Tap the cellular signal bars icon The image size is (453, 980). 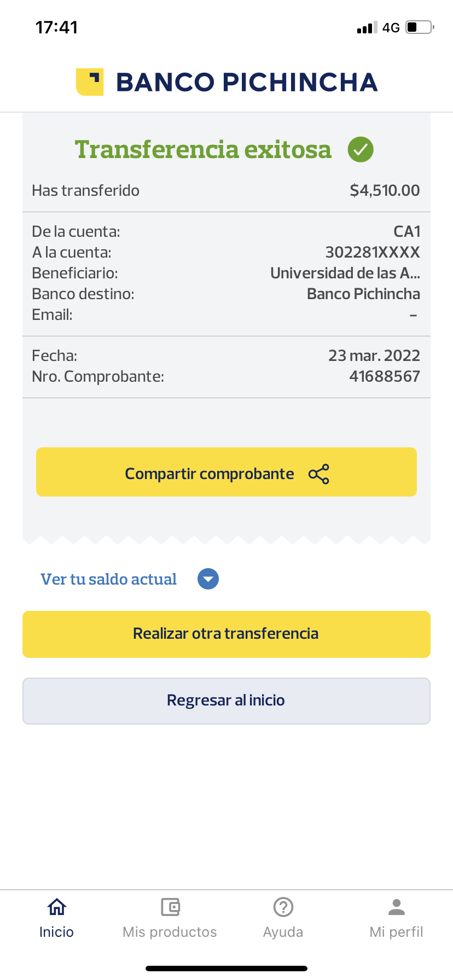click(x=367, y=28)
